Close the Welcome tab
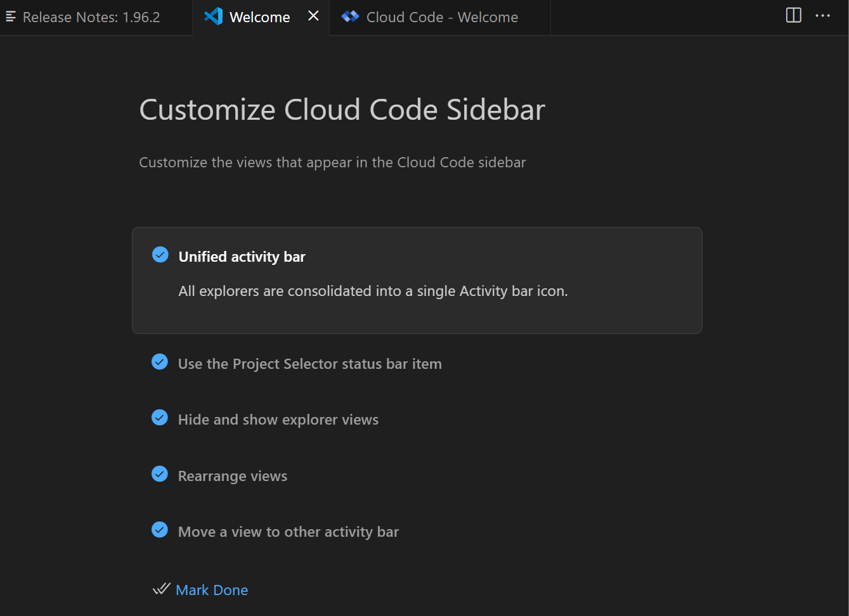This screenshot has height=616, width=849. coord(313,16)
